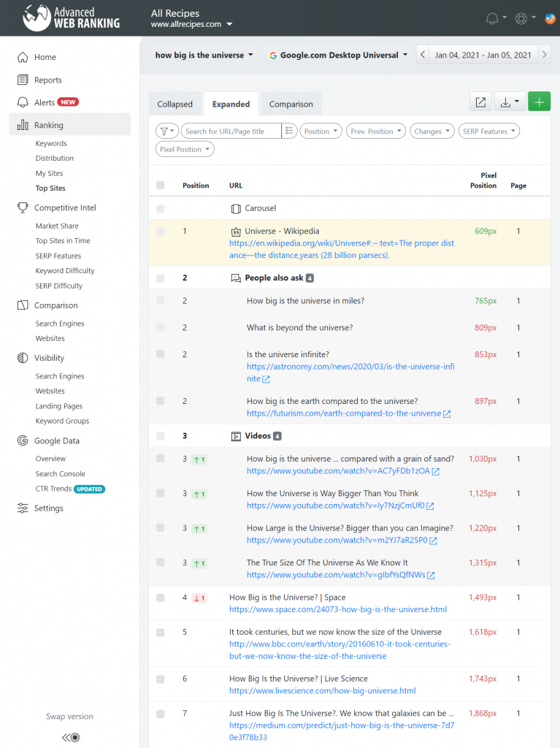Open the notifications bell menu
This screenshot has width=560, height=748.
point(496,18)
